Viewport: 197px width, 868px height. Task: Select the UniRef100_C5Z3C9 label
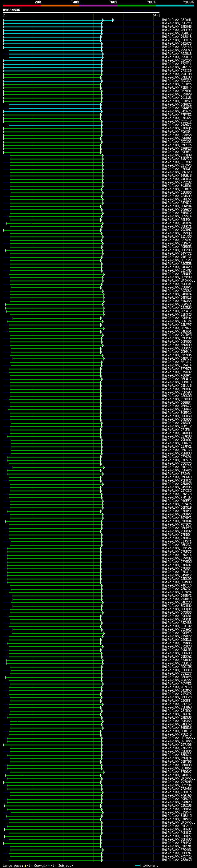(177, 81)
